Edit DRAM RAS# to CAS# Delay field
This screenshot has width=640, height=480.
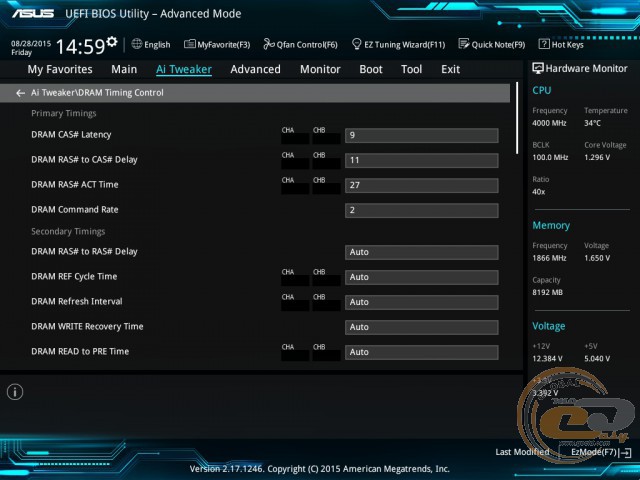pos(422,160)
